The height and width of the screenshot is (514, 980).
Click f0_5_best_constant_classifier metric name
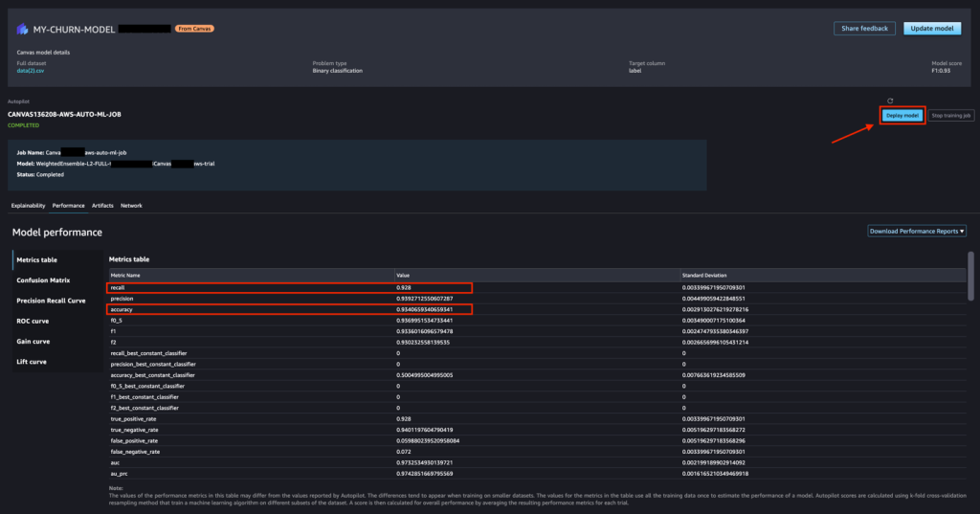pyautogui.click(x=147, y=387)
